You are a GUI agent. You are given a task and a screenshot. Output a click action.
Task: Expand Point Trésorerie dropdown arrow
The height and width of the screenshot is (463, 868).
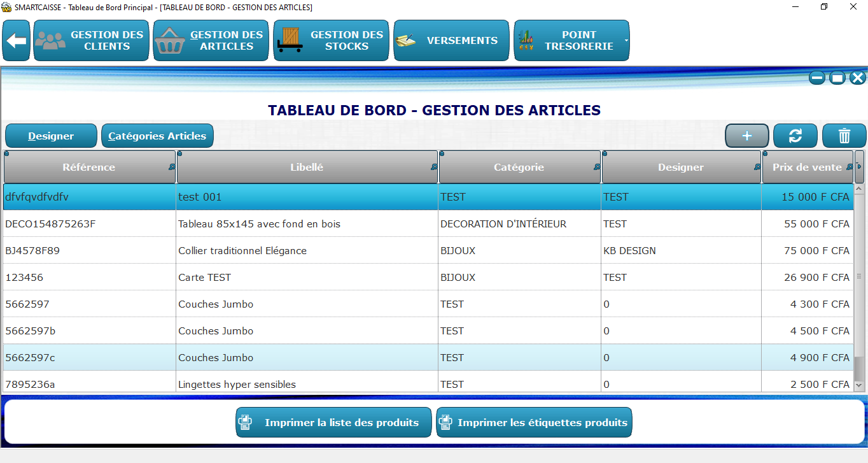click(626, 41)
